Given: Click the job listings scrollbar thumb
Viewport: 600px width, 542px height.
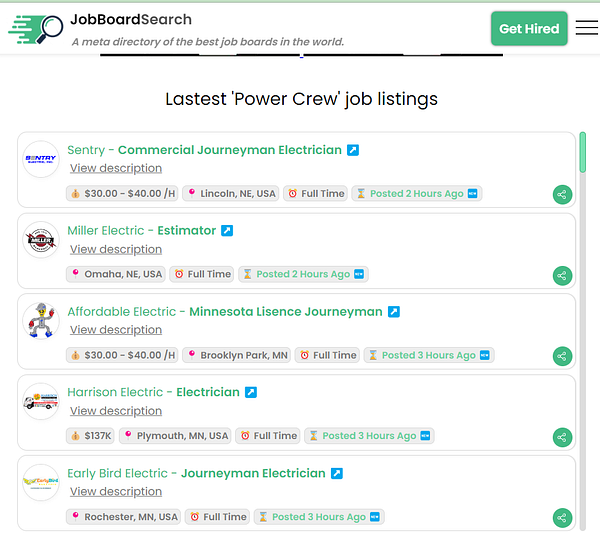Looking at the screenshot, I should point(582,152).
